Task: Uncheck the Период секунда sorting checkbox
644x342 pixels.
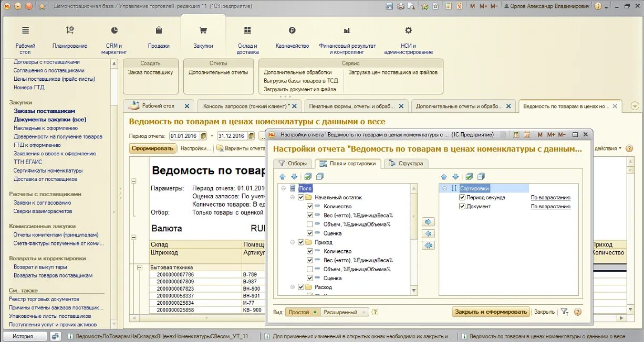Action: coord(462,198)
